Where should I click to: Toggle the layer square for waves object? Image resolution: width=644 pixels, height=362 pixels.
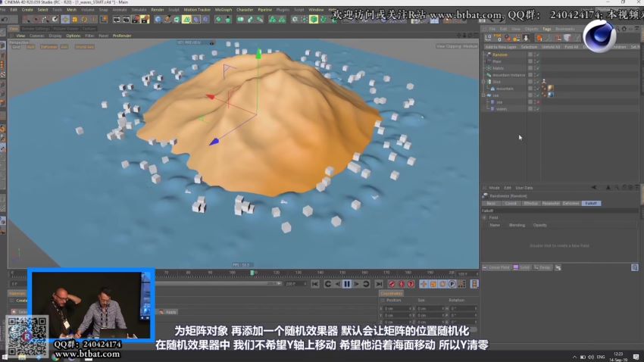[x=531, y=109]
